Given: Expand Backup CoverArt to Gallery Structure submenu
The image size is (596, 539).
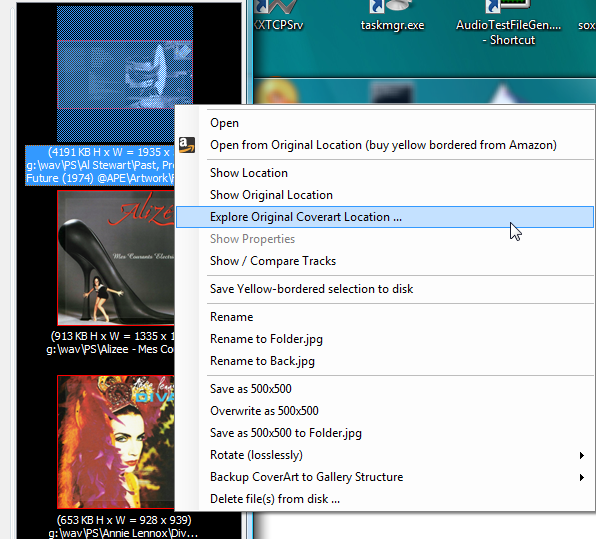Looking at the screenshot, I should tap(385, 477).
